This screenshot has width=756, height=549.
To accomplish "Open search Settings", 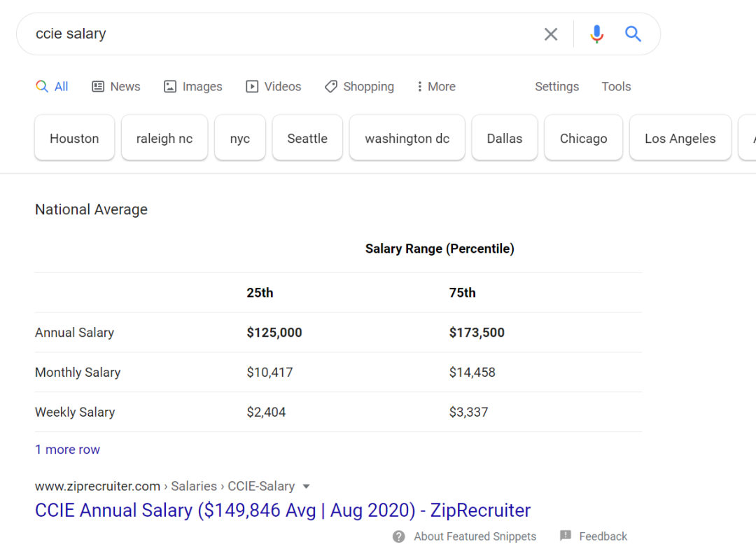I will pos(556,87).
